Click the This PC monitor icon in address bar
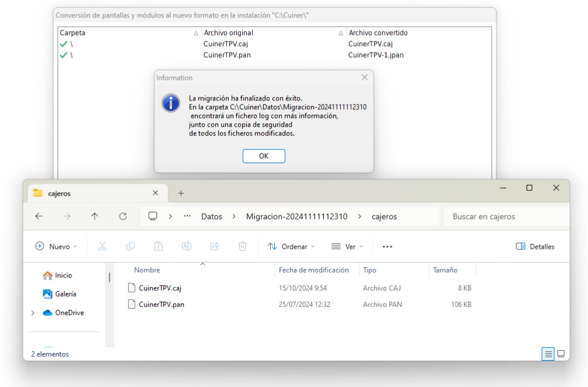Viewport: 588px width, 387px height. 153,216
